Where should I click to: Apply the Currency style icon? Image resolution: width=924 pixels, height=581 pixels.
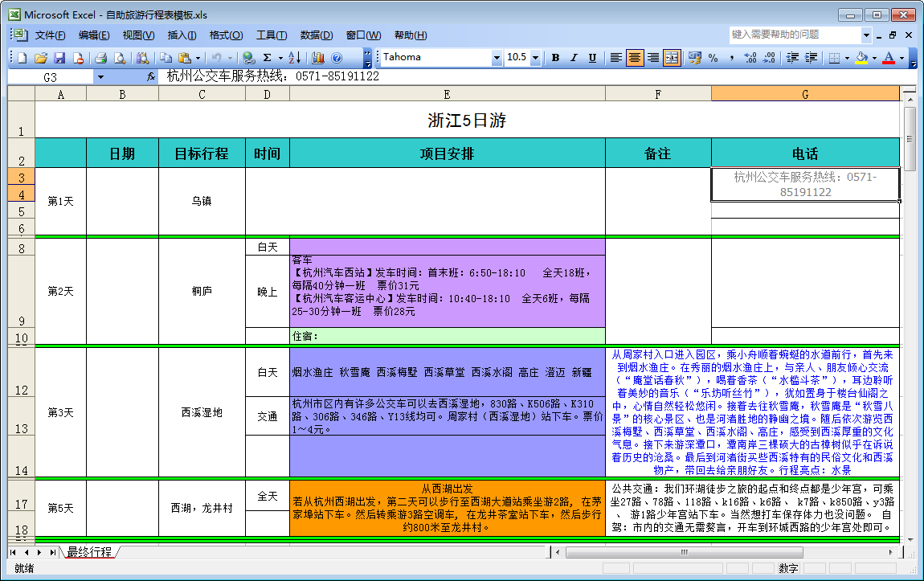point(695,57)
